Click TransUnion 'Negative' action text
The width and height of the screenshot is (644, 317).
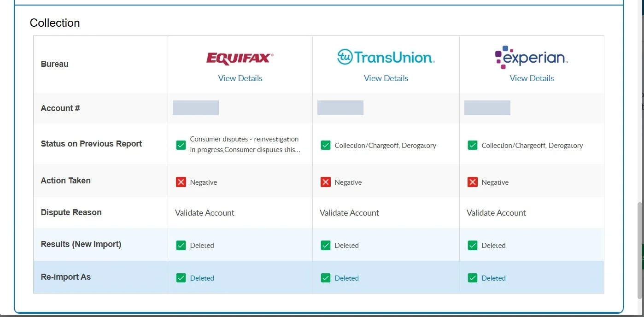coord(348,182)
